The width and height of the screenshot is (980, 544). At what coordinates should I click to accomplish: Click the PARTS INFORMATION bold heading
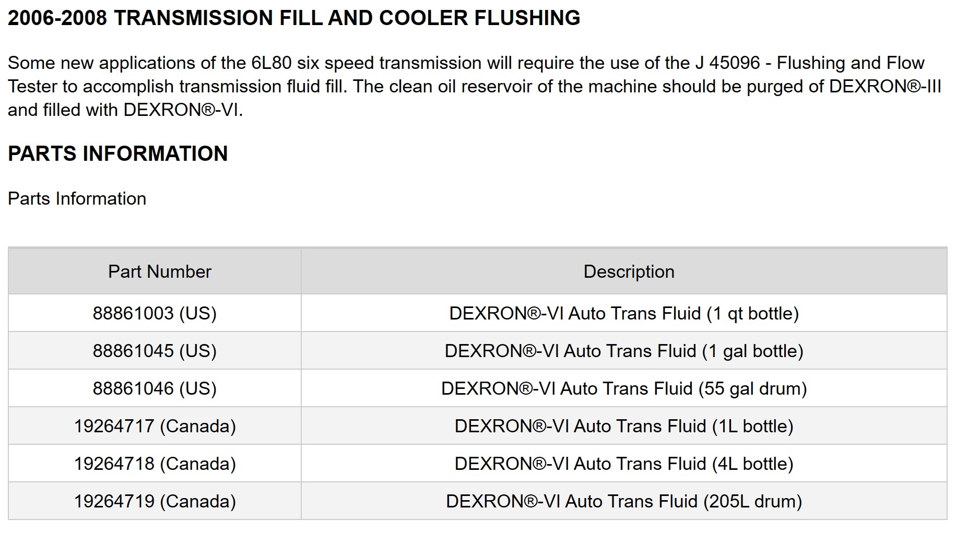(118, 153)
